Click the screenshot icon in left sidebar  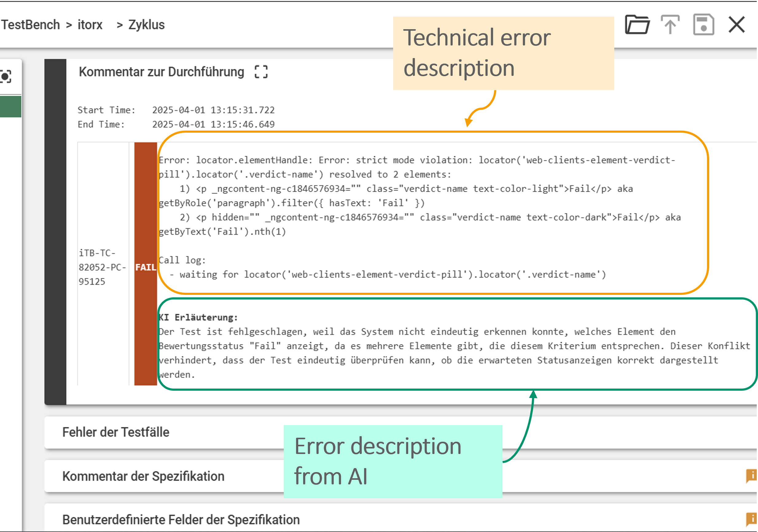(5, 76)
